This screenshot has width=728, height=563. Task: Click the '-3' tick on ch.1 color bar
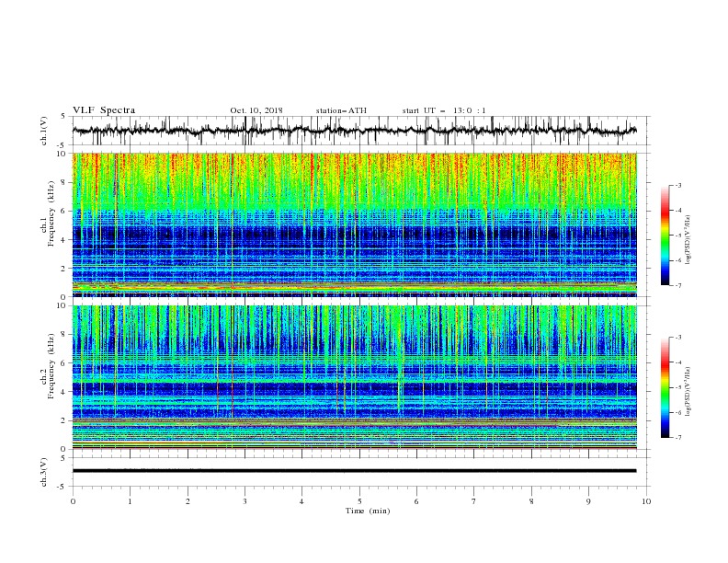[x=677, y=185]
